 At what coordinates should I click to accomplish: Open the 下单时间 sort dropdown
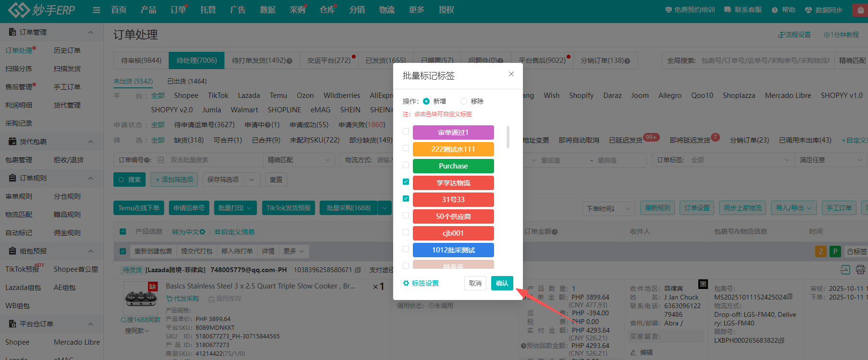[608, 208]
